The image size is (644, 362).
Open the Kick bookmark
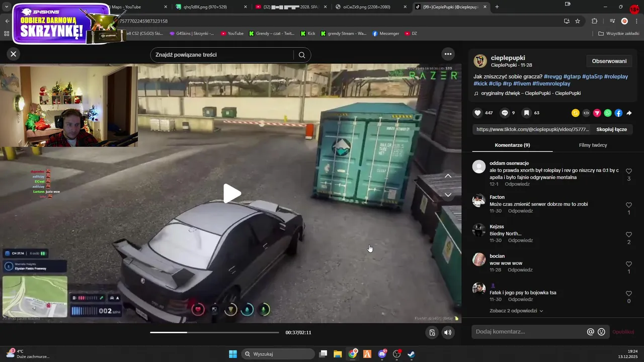coord(308,34)
